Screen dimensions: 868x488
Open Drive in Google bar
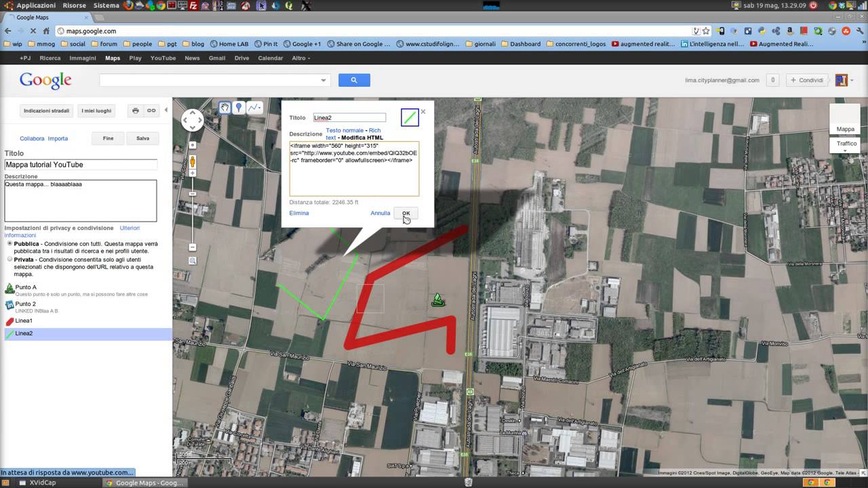click(x=242, y=58)
